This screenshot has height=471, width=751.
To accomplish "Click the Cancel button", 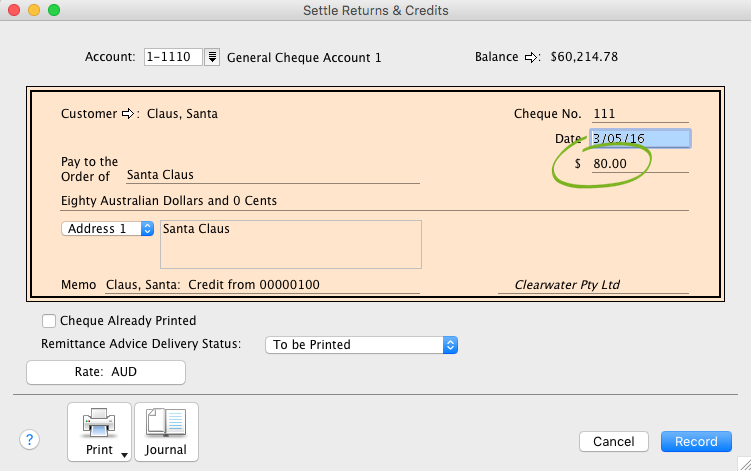I will (613, 442).
